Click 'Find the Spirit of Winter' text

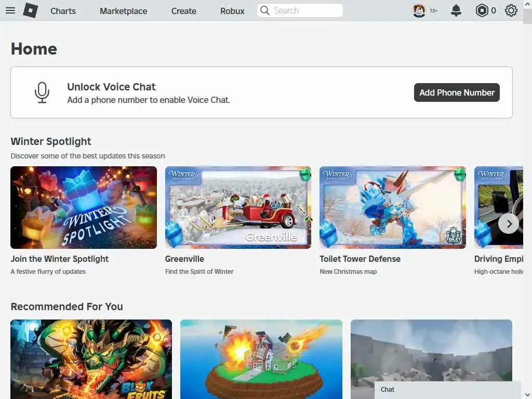click(199, 271)
